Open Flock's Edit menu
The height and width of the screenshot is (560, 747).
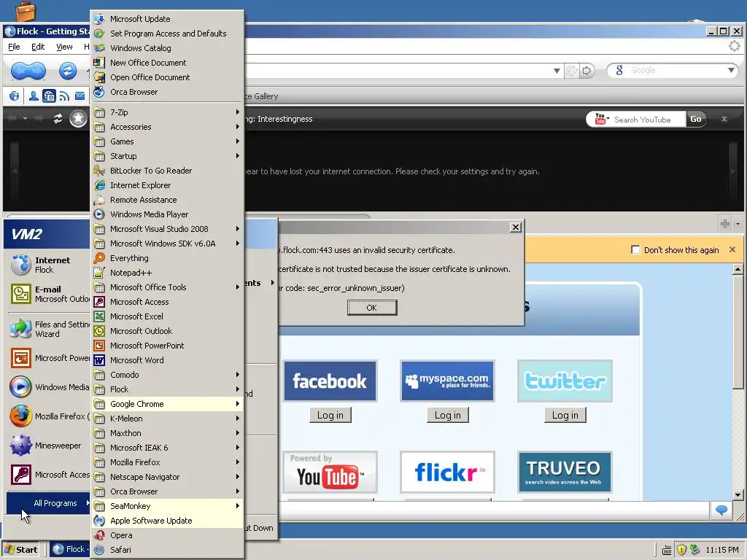(38, 47)
